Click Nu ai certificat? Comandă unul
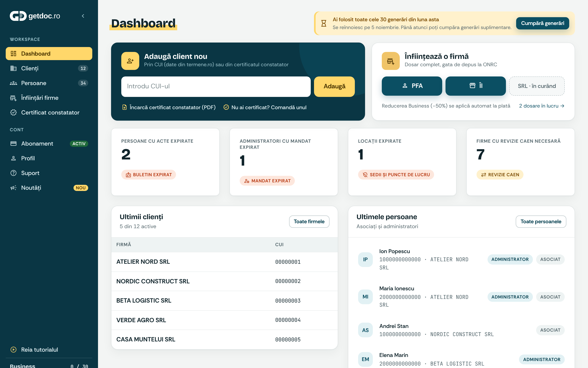The image size is (588, 368). 265,107
